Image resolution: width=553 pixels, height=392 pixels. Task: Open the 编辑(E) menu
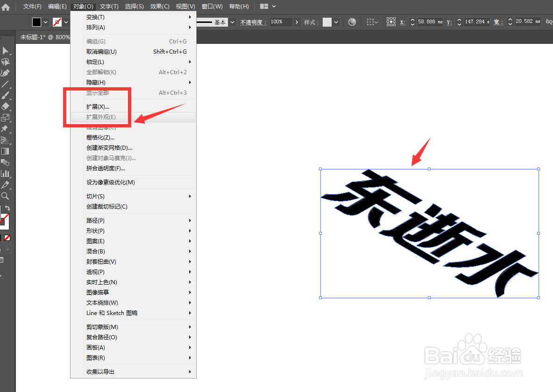click(57, 7)
